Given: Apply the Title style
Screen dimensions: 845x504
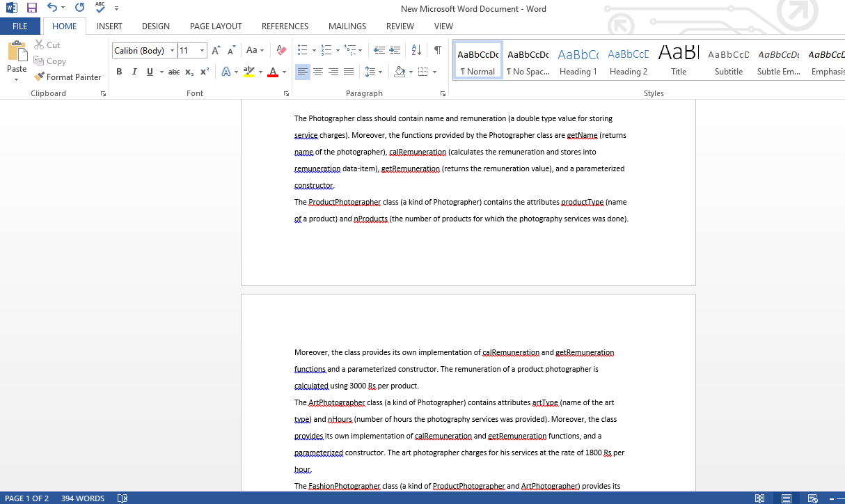Looking at the screenshot, I should click(679, 61).
